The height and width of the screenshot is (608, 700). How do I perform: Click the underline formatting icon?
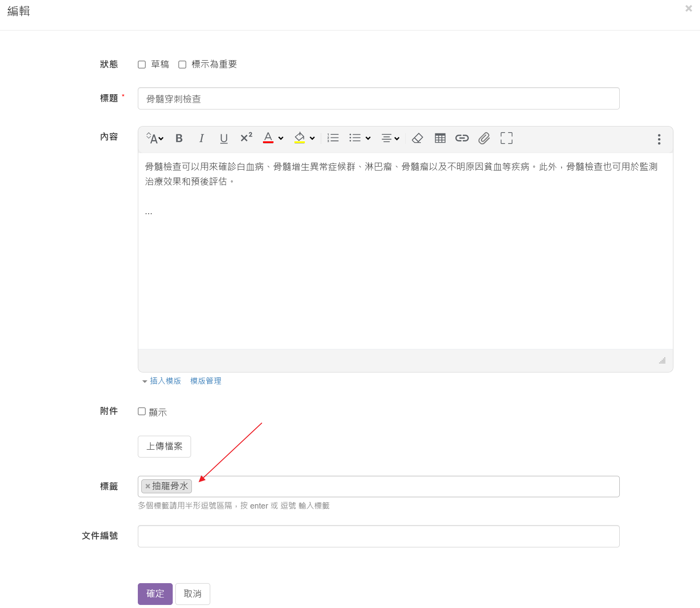pos(224,138)
